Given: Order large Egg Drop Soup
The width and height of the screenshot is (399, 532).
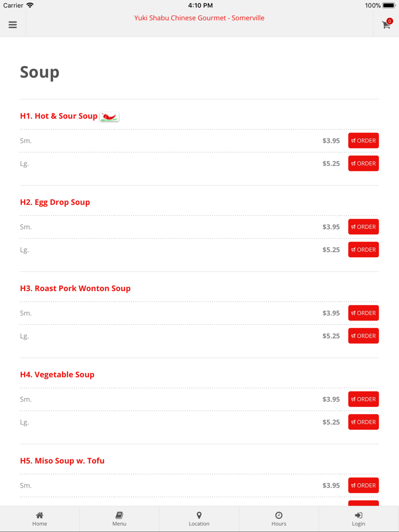Looking at the screenshot, I should pos(363,250).
